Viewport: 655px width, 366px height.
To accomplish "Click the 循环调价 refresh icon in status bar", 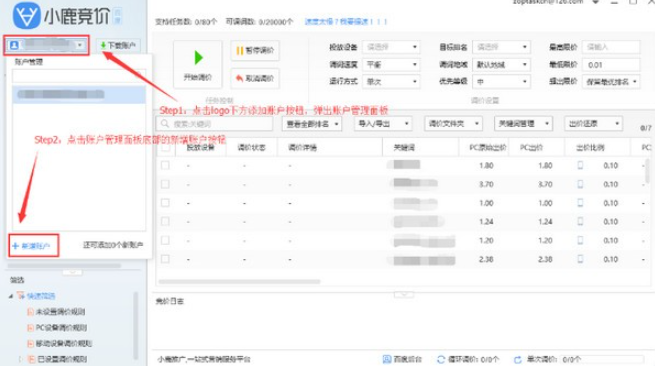I will (441, 359).
